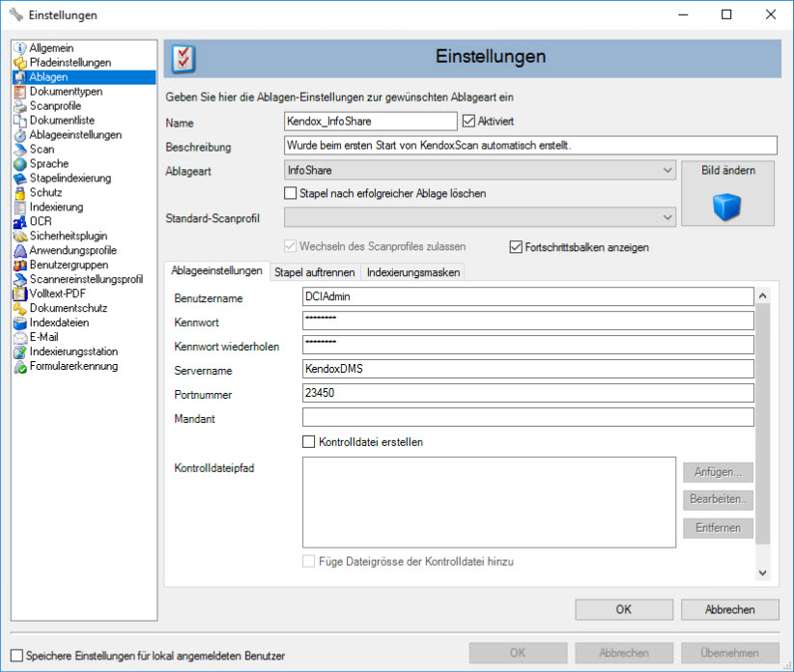The width and height of the screenshot is (794, 672).
Task: Select the Sprache icon in list
Action: coord(20,163)
